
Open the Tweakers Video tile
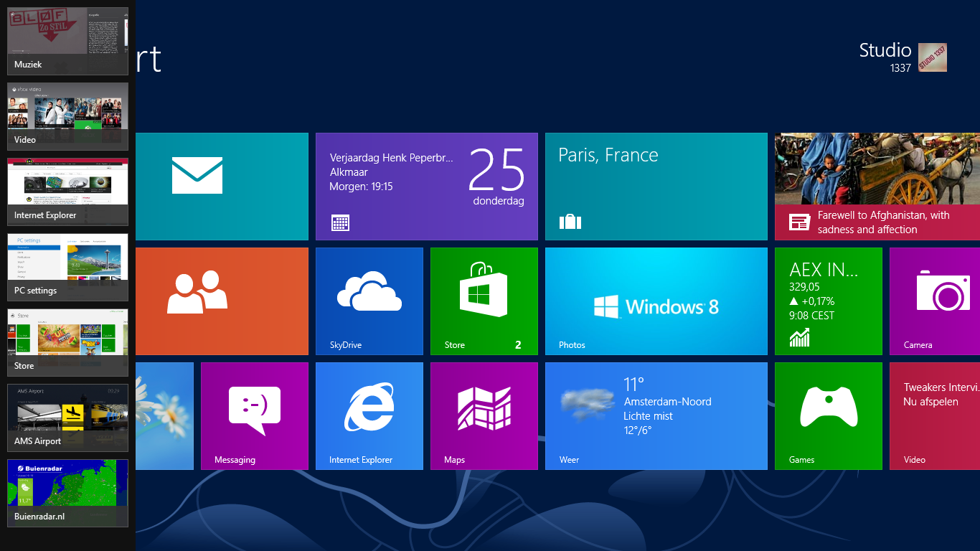click(x=935, y=416)
